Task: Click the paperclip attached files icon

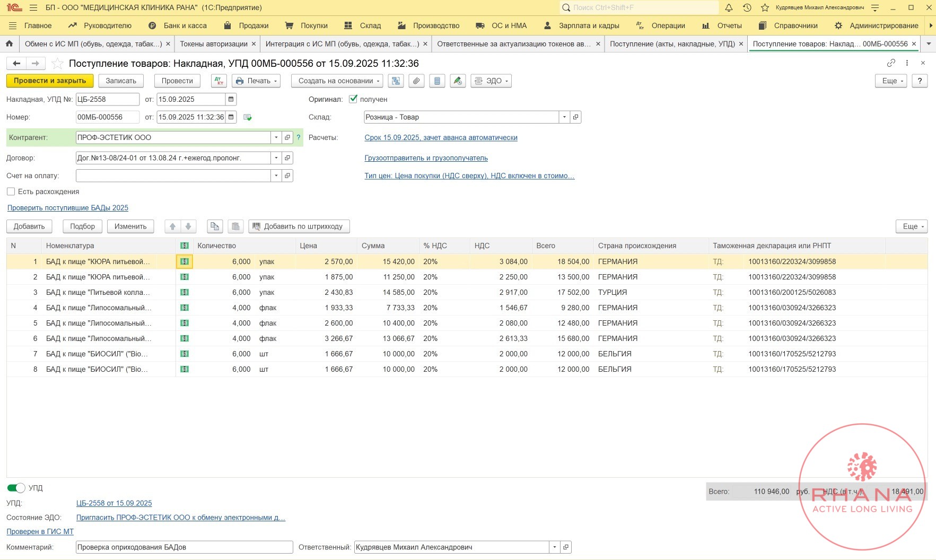Action: pos(416,81)
